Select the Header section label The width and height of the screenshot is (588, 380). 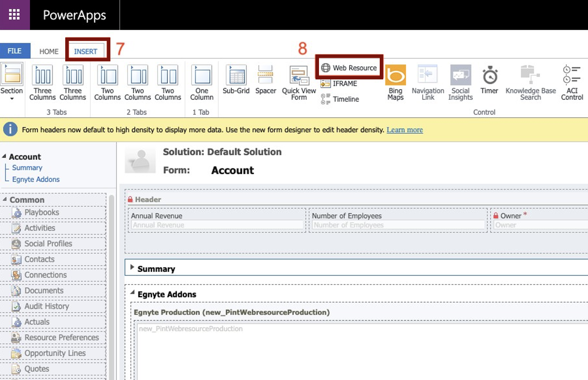(148, 199)
